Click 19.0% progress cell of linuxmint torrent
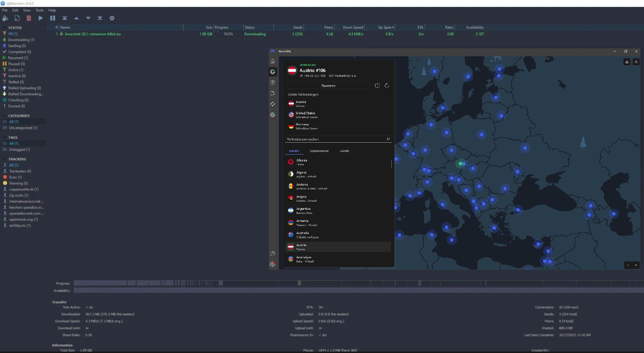Viewport: 644px width, 353px height. (x=228, y=34)
